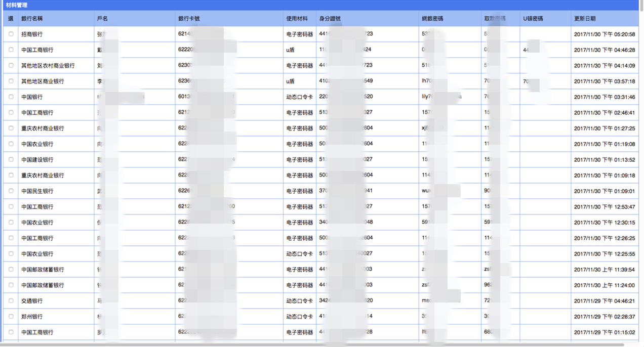The height and width of the screenshot is (347, 644).
Task: Check the box for the 中国民生银行 row
Action: coord(11,191)
